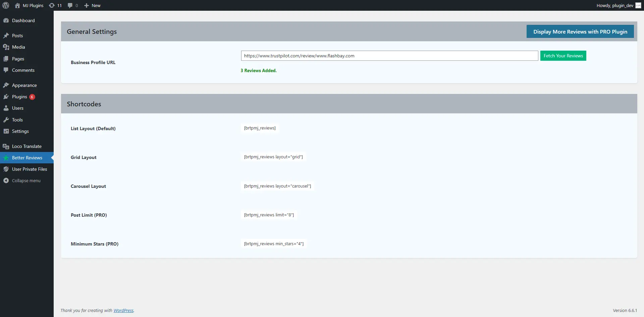Click the Business Profile URL label
This screenshot has width=644, height=317.
93,62
